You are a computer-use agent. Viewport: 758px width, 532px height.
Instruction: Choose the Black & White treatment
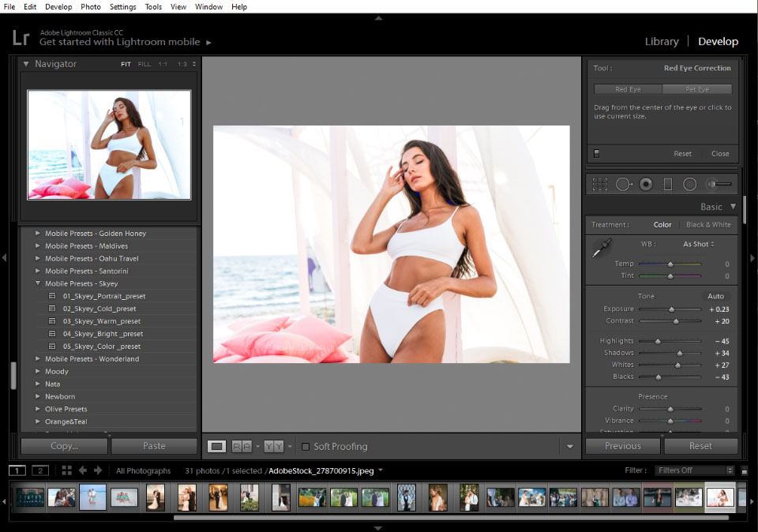pyautogui.click(x=708, y=225)
